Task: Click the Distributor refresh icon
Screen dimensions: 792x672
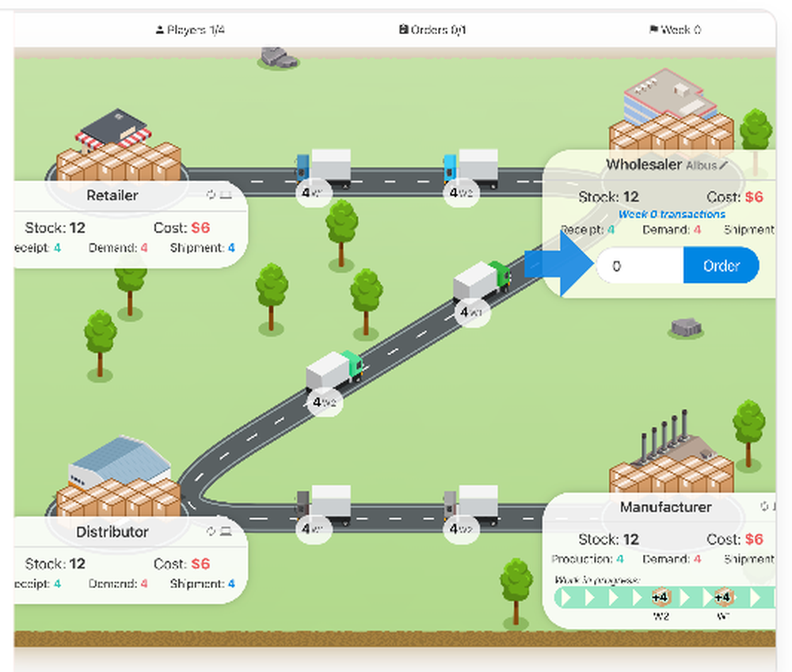Action: [x=211, y=530]
